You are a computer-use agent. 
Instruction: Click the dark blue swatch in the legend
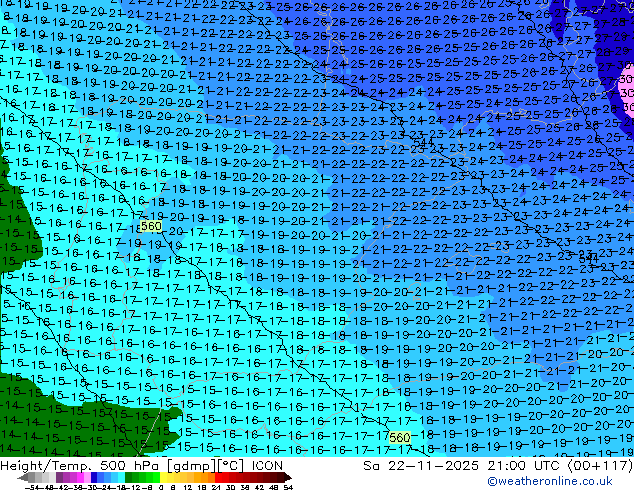(94, 478)
